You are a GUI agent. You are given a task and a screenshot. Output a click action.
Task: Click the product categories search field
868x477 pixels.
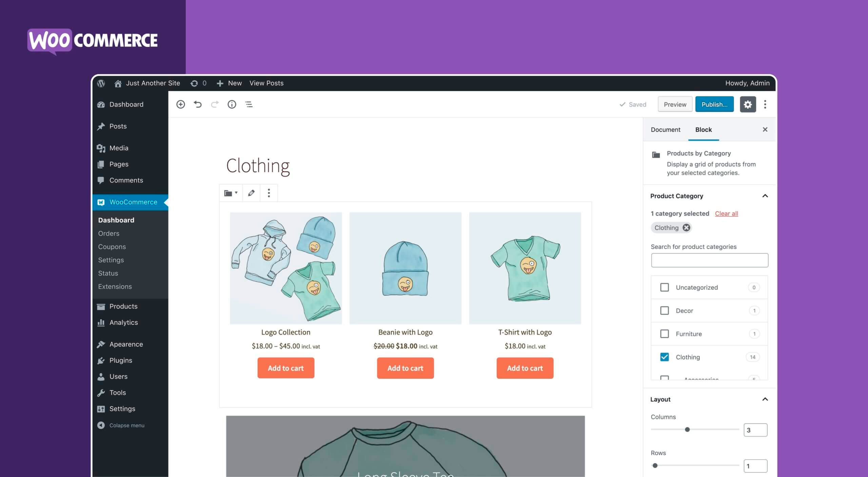click(709, 260)
